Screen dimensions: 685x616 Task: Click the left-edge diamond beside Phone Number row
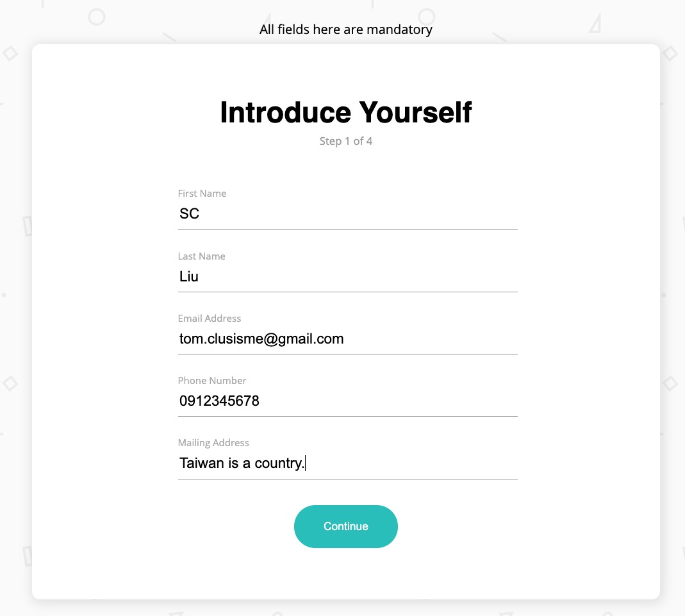tap(10, 384)
